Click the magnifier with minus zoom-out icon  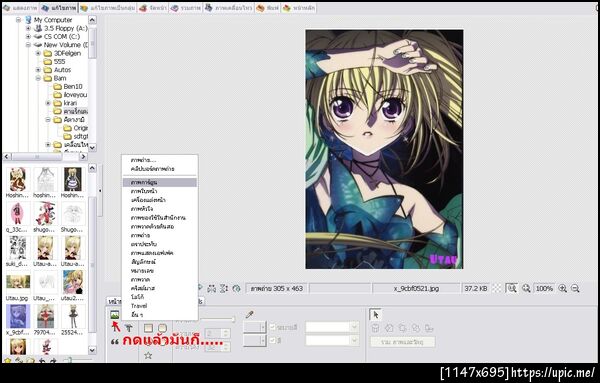pyautogui.click(x=575, y=288)
